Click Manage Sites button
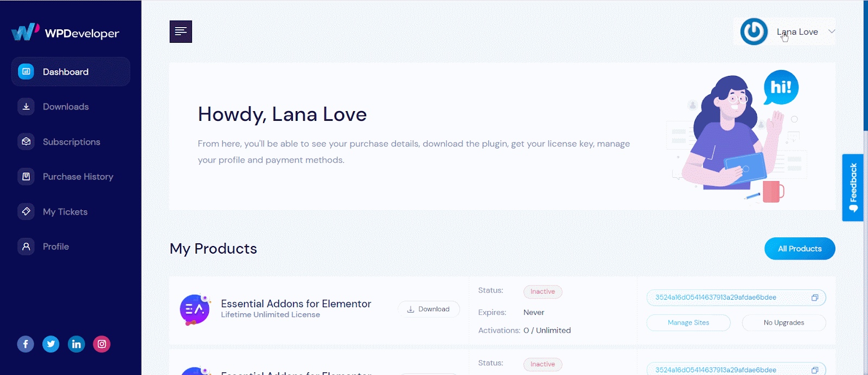The width and height of the screenshot is (868, 375). point(688,323)
